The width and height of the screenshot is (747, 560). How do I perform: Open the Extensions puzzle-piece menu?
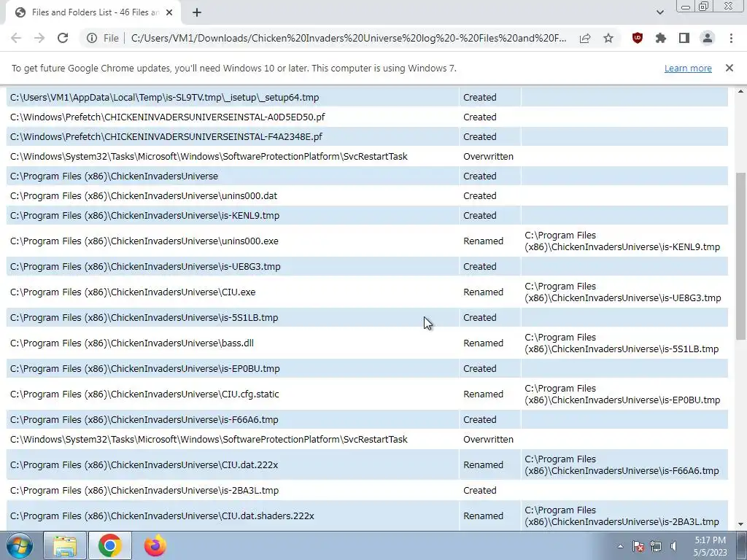click(661, 38)
